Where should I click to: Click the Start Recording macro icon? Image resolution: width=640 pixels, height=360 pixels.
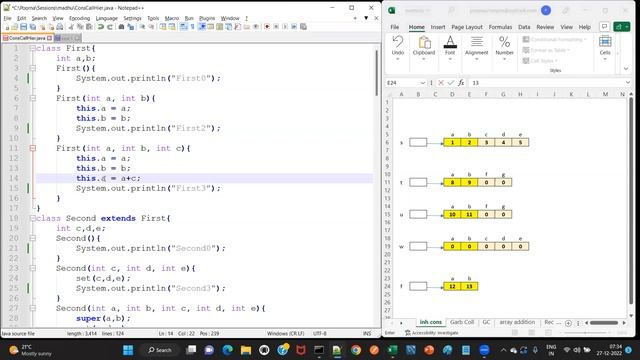click(x=267, y=27)
